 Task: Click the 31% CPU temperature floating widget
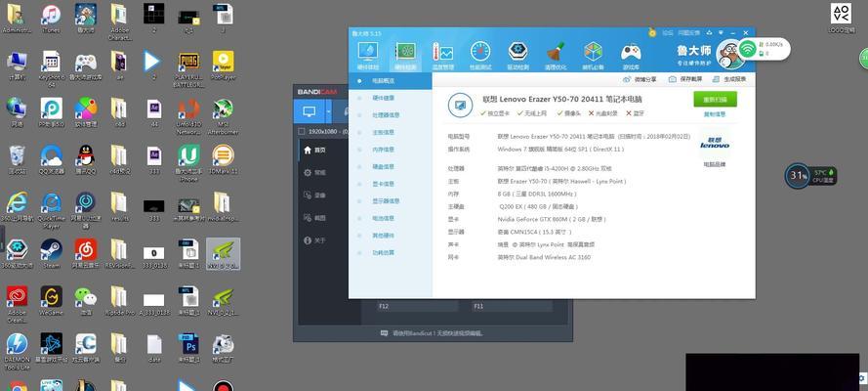(x=811, y=176)
